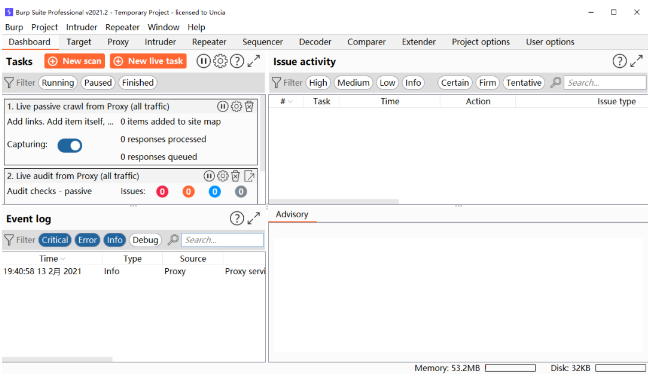The width and height of the screenshot is (651, 379).
Task: Expand the Tasks panel
Action: coord(254,61)
